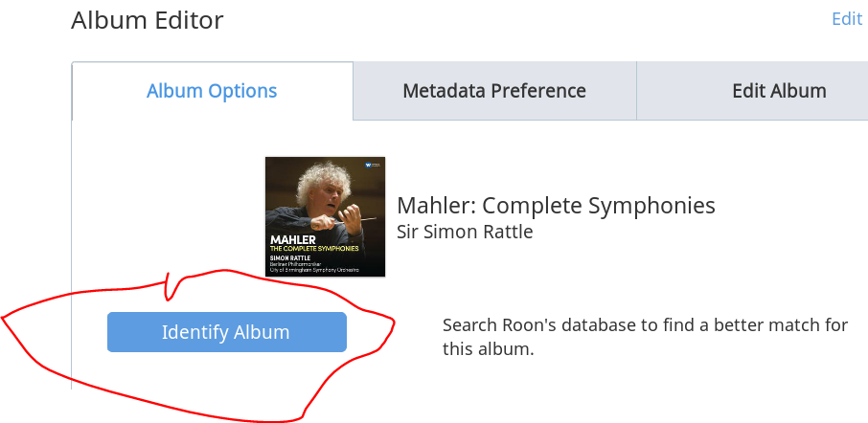Click City of Birmingham Symphony Orchestra cover text

point(314,270)
